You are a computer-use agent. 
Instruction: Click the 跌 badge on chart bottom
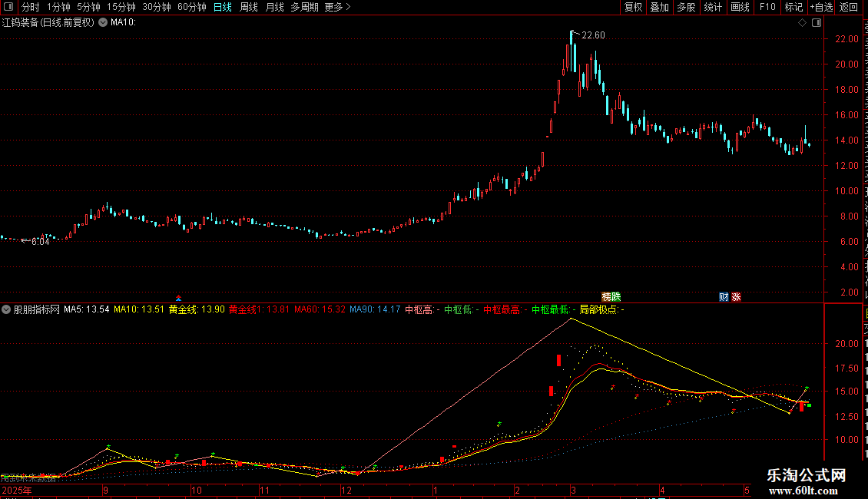[615, 297]
